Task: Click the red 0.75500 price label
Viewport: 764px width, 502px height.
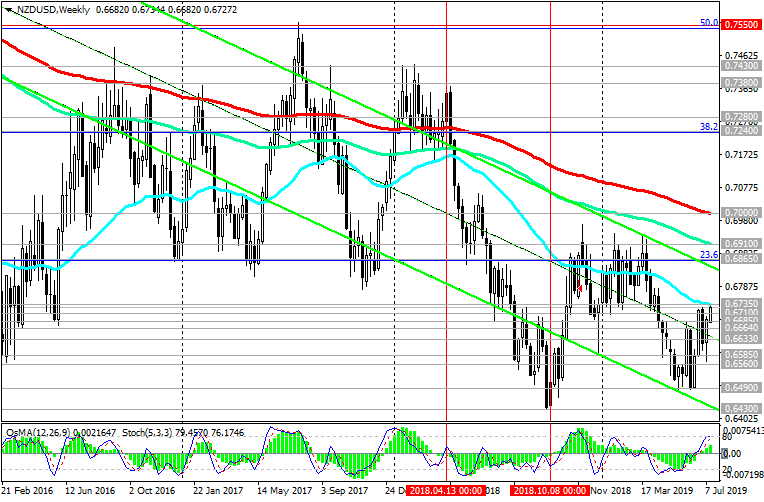Action: point(742,24)
